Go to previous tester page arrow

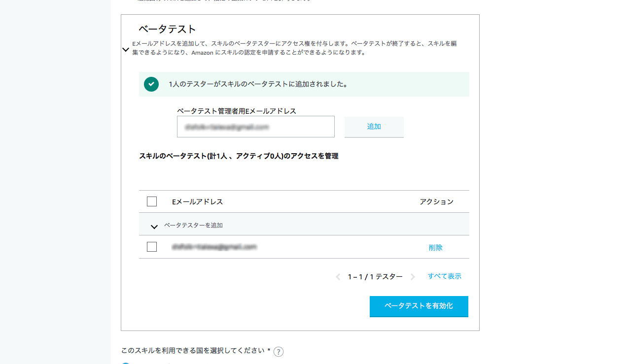[338, 277]
